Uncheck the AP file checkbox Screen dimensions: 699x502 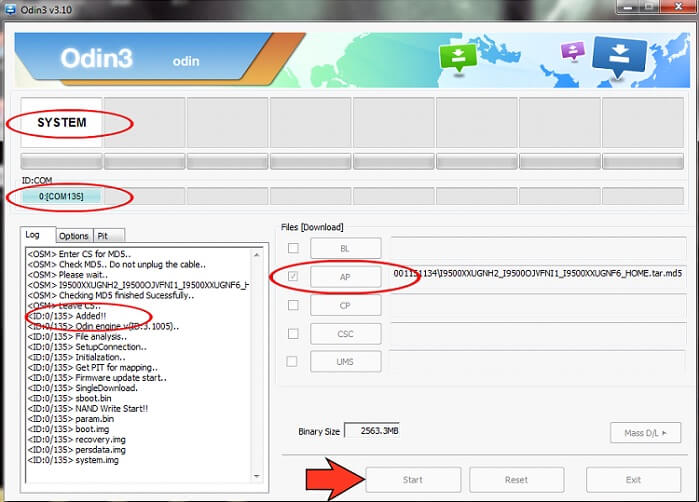[293, 276]
